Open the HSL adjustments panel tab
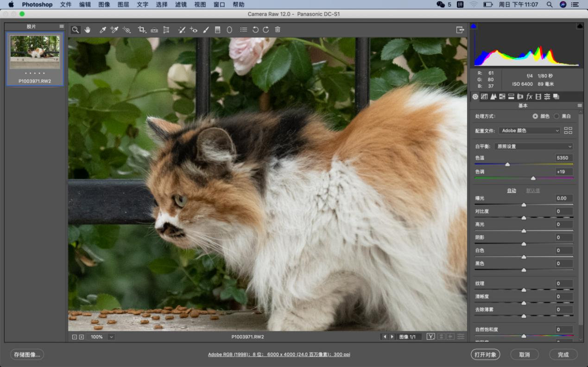Screen dimensions: 588x367 tap(502, 97)
